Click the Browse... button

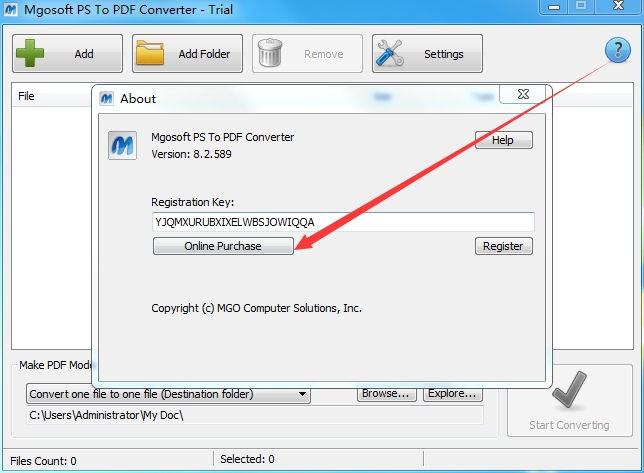click(x=386, y=393)
